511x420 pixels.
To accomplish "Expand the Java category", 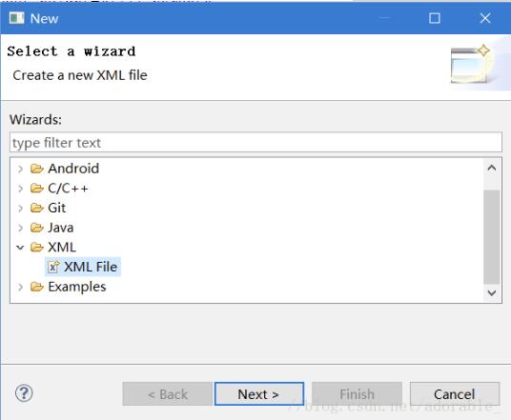I will tap(21, 228).
